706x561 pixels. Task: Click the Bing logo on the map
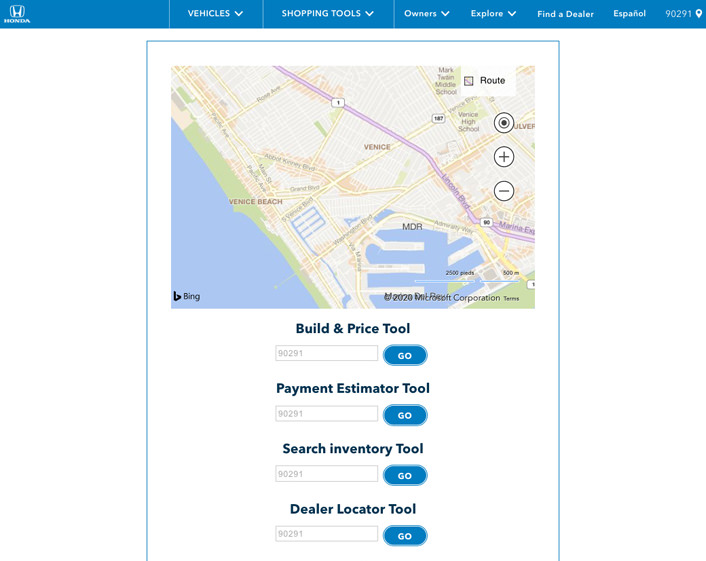point(187,297)
